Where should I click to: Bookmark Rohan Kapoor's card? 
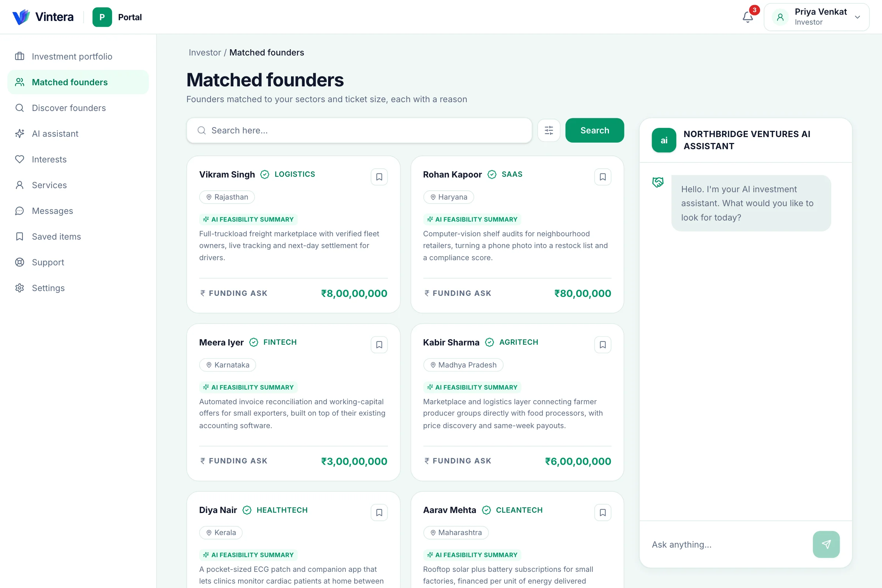(603, 177)
